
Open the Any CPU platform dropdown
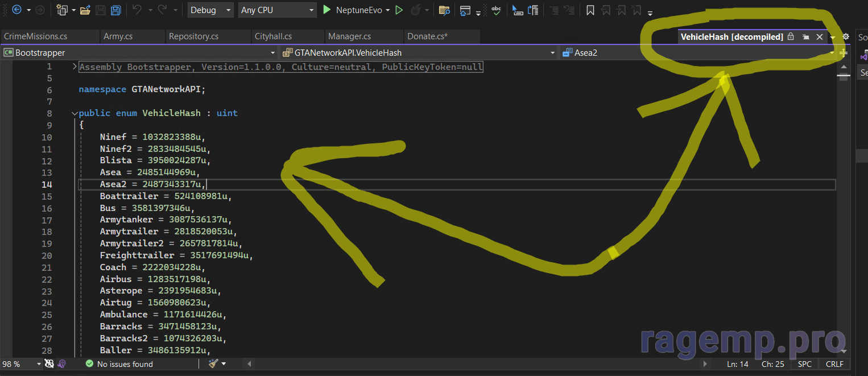tap(277, 10)
